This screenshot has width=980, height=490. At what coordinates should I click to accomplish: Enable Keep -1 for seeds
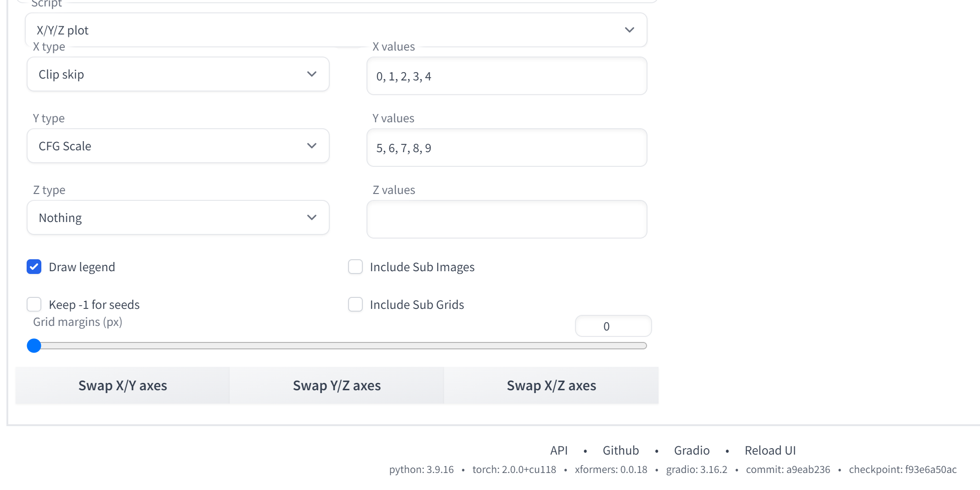(34, 305)
